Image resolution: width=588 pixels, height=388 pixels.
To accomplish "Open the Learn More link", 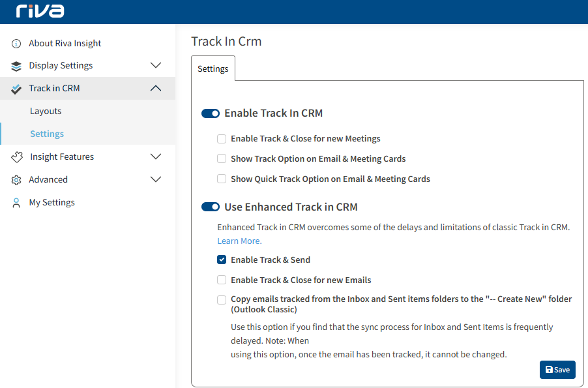I will [240, 241].
